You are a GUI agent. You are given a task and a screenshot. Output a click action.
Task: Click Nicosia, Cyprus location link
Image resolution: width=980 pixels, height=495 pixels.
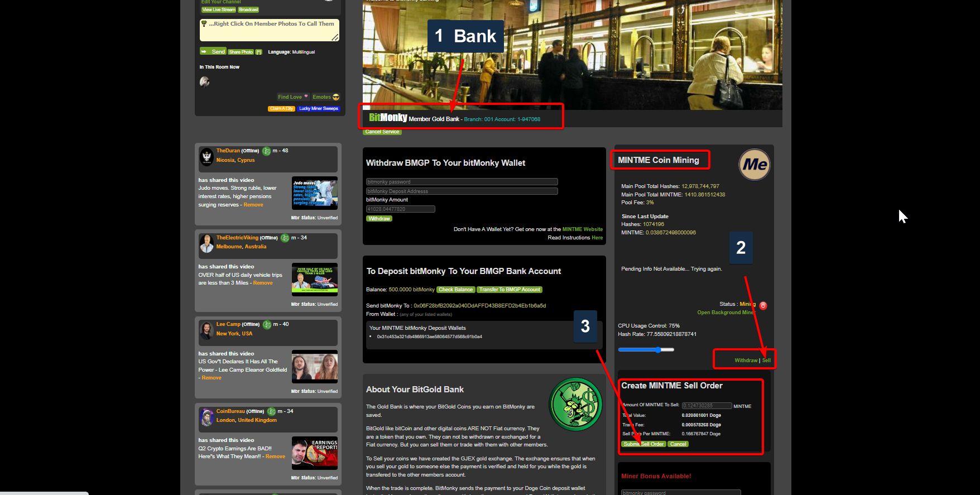236,160
